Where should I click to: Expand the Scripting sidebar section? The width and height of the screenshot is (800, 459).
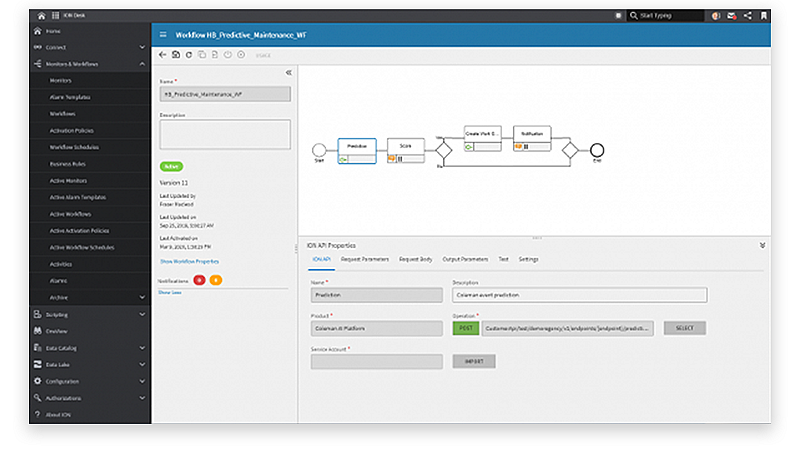point(90,315)
